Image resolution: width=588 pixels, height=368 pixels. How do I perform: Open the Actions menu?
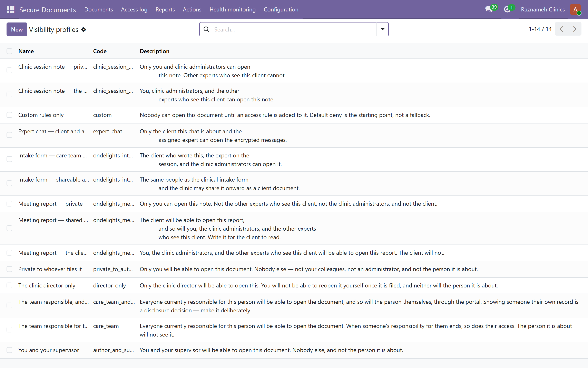(x=192, y=9)
